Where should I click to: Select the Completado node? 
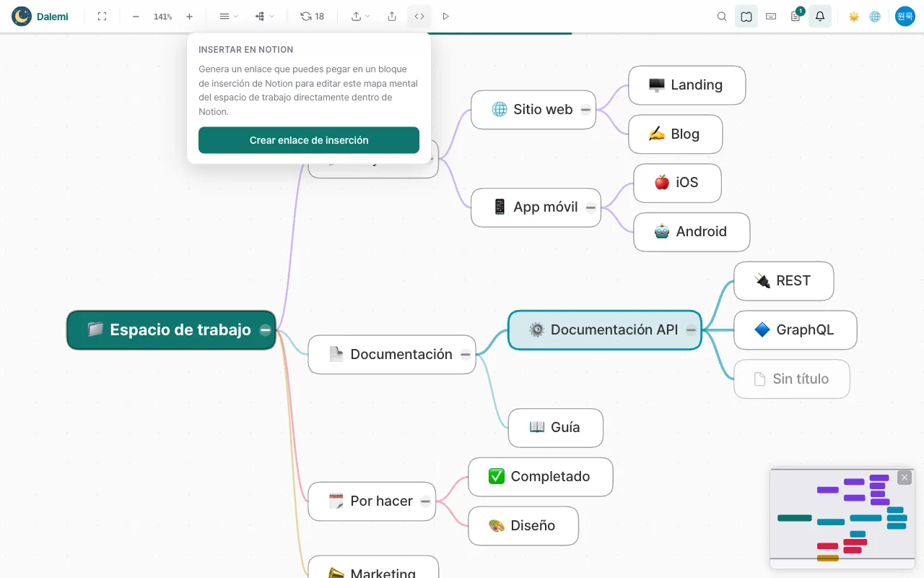(x=540, y=477)
